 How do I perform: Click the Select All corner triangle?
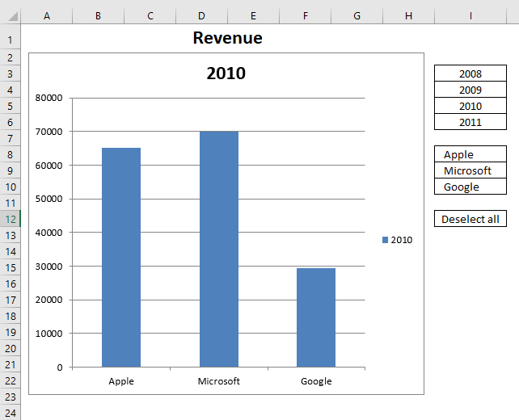[x=13, y=16]
